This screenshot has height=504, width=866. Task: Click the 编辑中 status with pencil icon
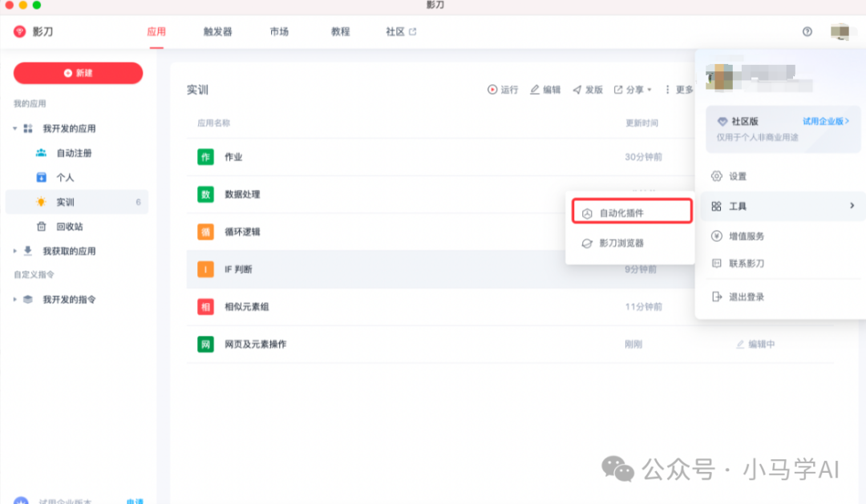(755, 345)
